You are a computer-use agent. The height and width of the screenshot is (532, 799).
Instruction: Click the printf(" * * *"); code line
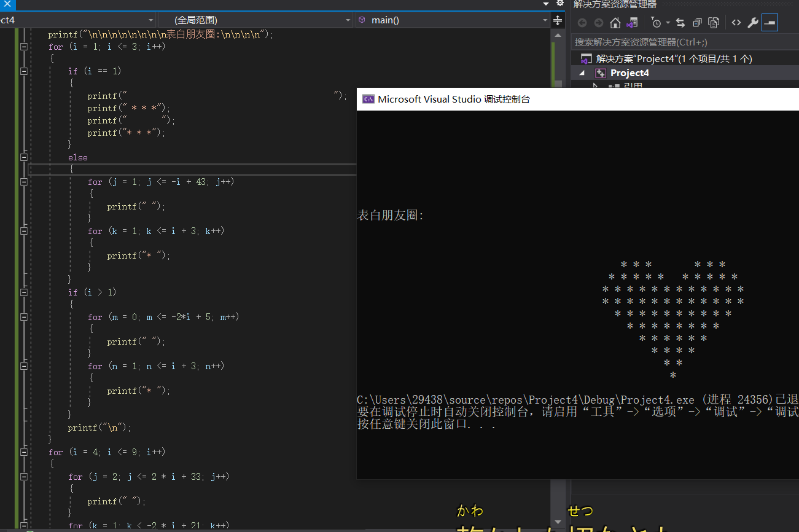[129, 108]
